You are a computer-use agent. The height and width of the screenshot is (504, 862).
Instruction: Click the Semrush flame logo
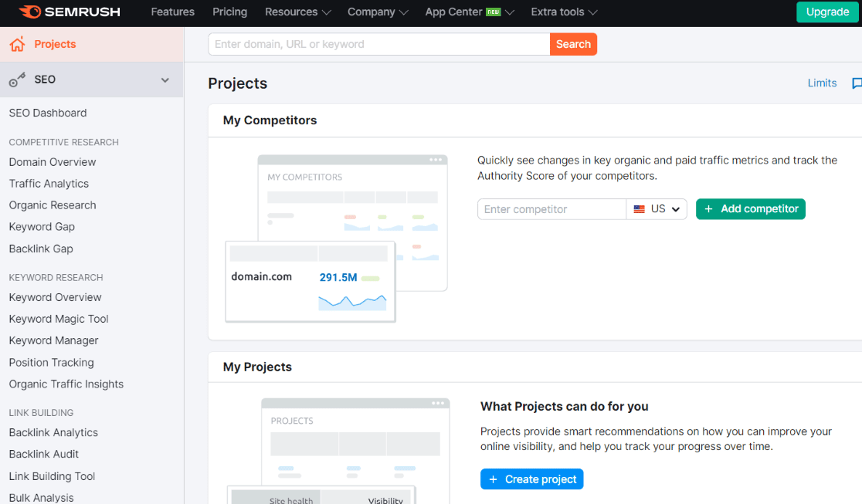31,12
